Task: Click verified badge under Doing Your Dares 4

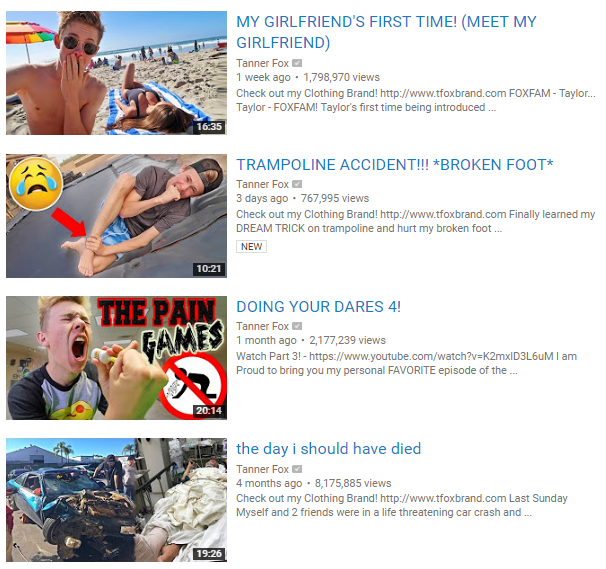Action: 297,326
